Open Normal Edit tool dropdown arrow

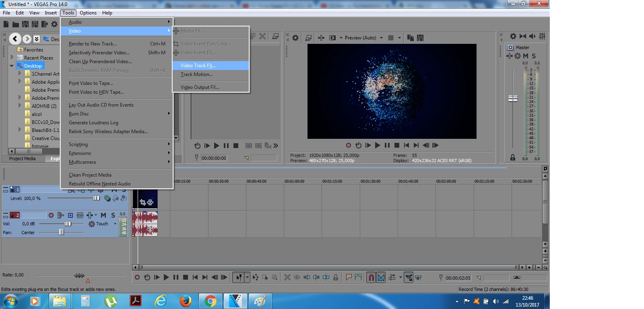pyautogui.click(x=248, y=277)
